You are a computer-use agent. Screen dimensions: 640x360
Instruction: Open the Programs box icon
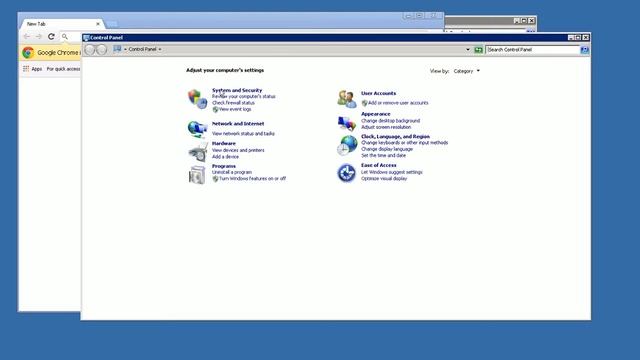point(198,175)
